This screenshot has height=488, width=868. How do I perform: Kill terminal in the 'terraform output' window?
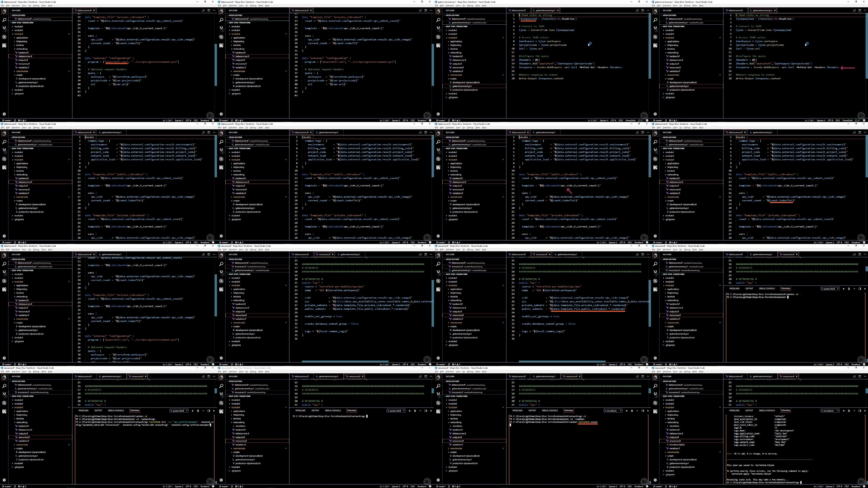632,410
